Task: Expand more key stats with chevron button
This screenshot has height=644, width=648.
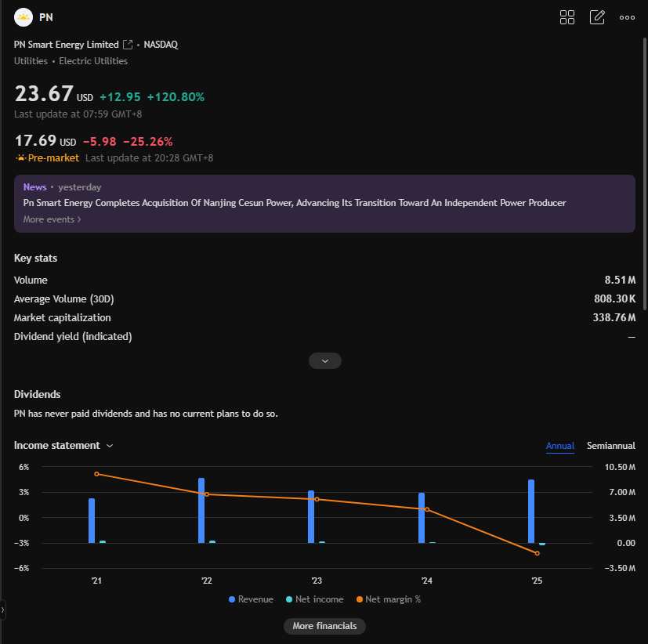Action: coord(325,360)
